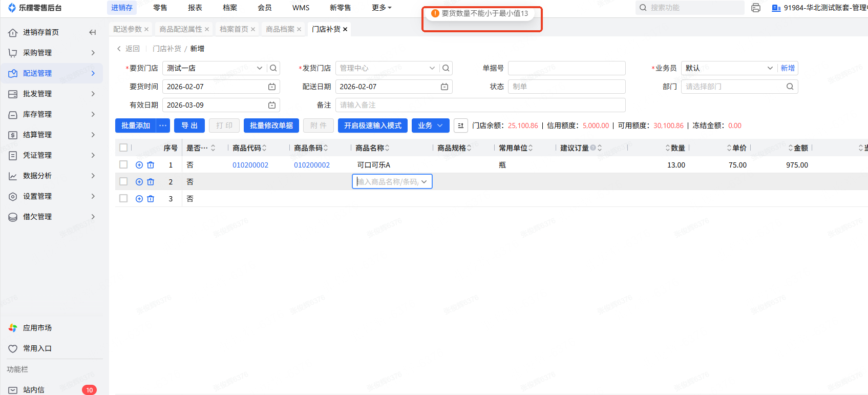Delete row 3 with its trash icon
Screen dimensions: 868x395
151,199
